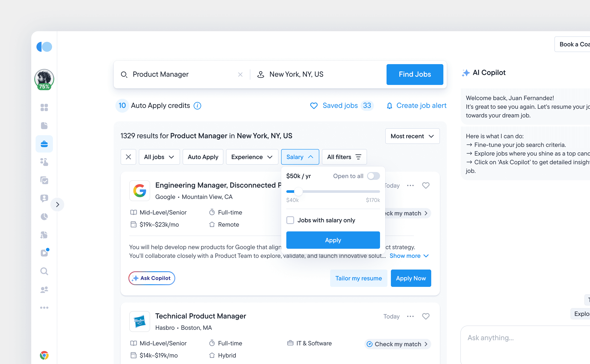Click Ask Copilot on Google job

click(x=152, y=278)
